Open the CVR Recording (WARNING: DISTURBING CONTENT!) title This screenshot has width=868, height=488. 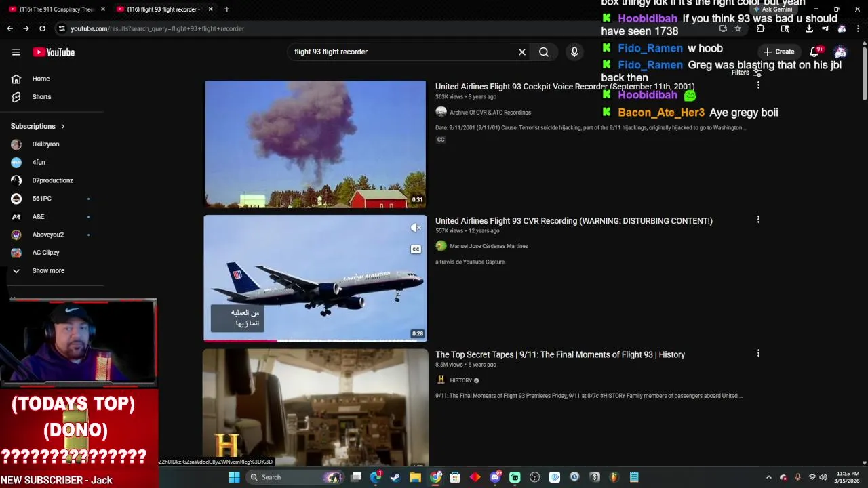click(x=574, y=221)
